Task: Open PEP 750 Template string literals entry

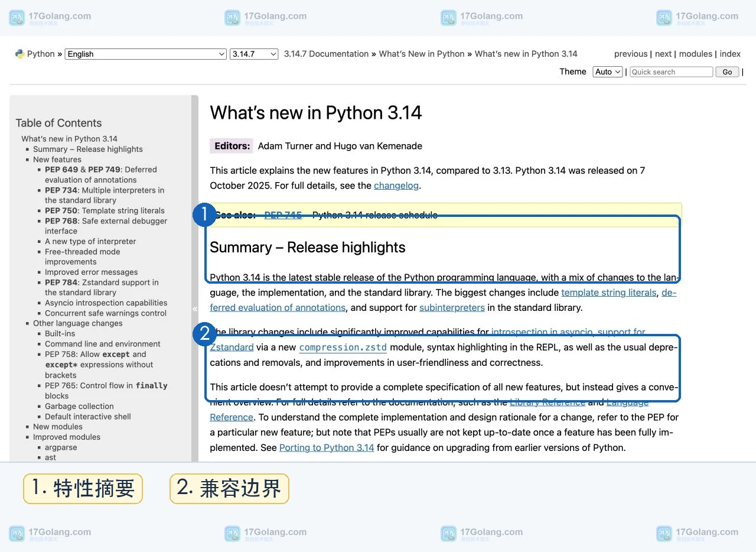Action: click(105, 211)
